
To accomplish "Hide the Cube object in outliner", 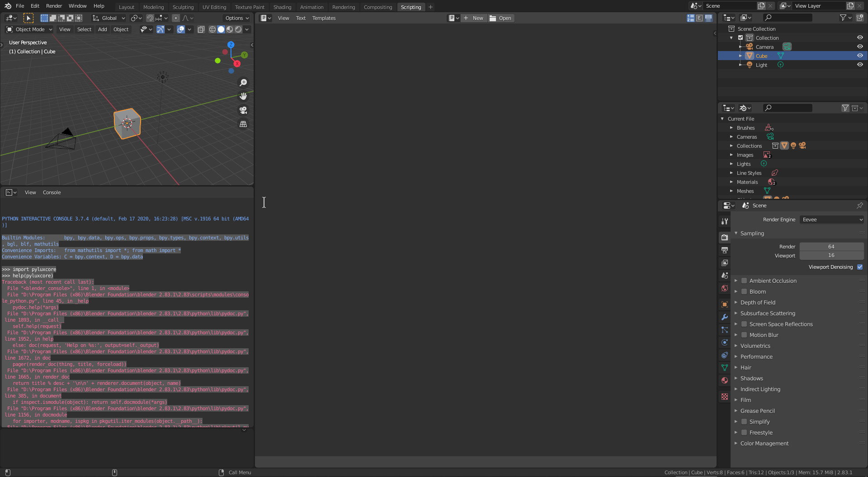I will click(x=860, y=56).
